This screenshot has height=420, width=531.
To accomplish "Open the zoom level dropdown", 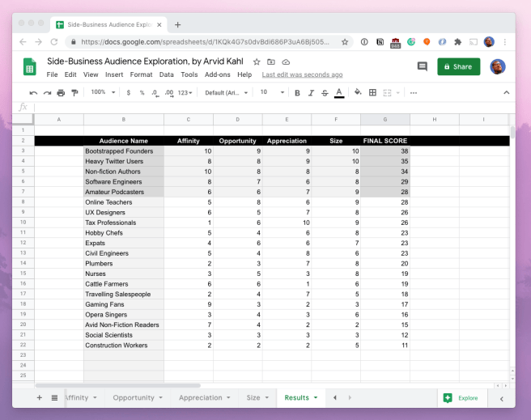I will pos(104,92).
